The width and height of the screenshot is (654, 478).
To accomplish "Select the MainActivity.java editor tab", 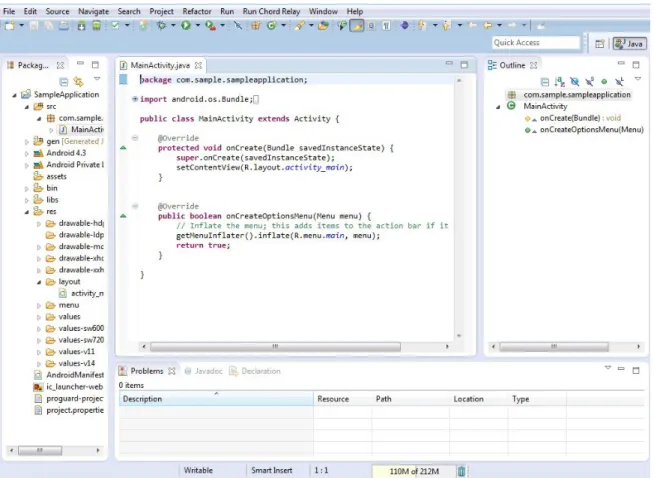I will (x=161, y=65).
